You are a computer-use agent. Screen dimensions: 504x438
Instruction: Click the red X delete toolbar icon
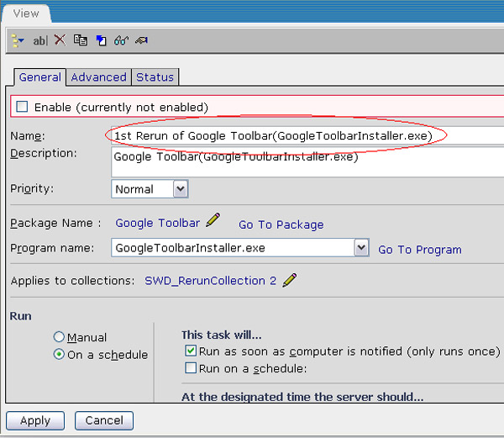(x=60, y=40)
